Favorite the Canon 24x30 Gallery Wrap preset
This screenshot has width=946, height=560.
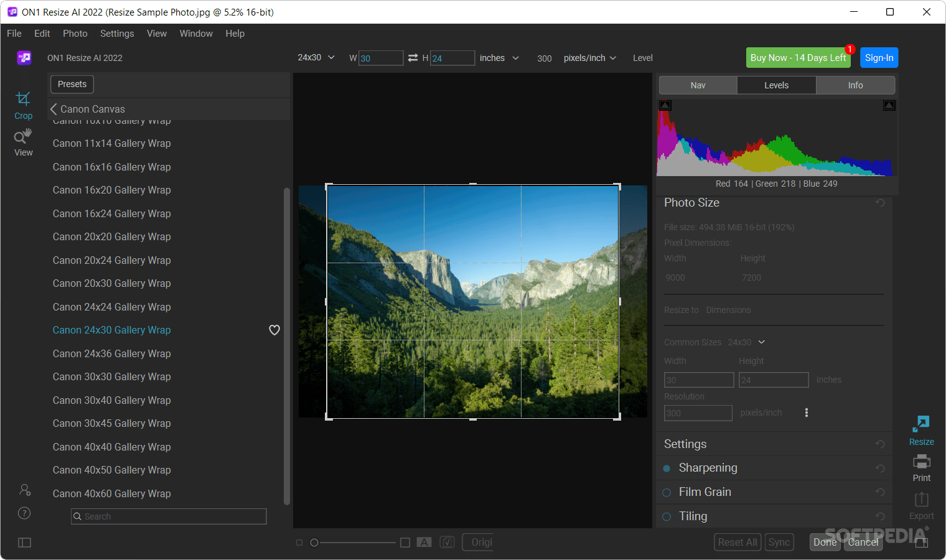tap(274, 330)
